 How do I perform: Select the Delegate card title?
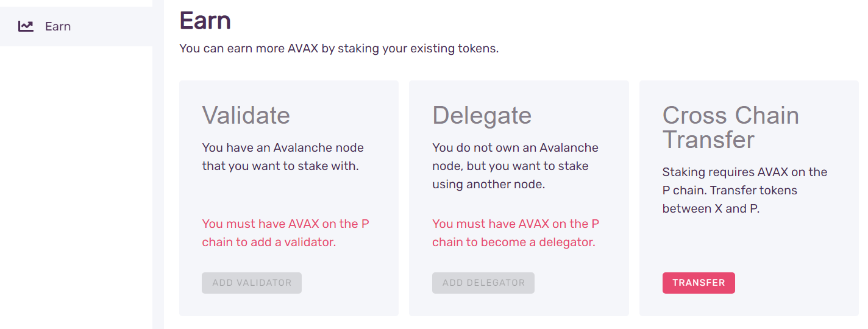(x=482, y=115)
